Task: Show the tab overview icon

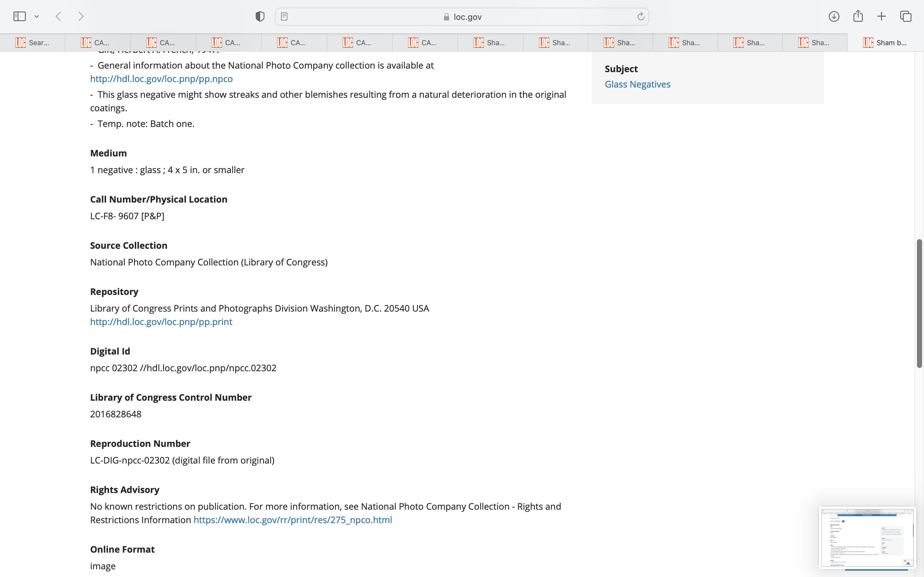Action: pos(906,16)
